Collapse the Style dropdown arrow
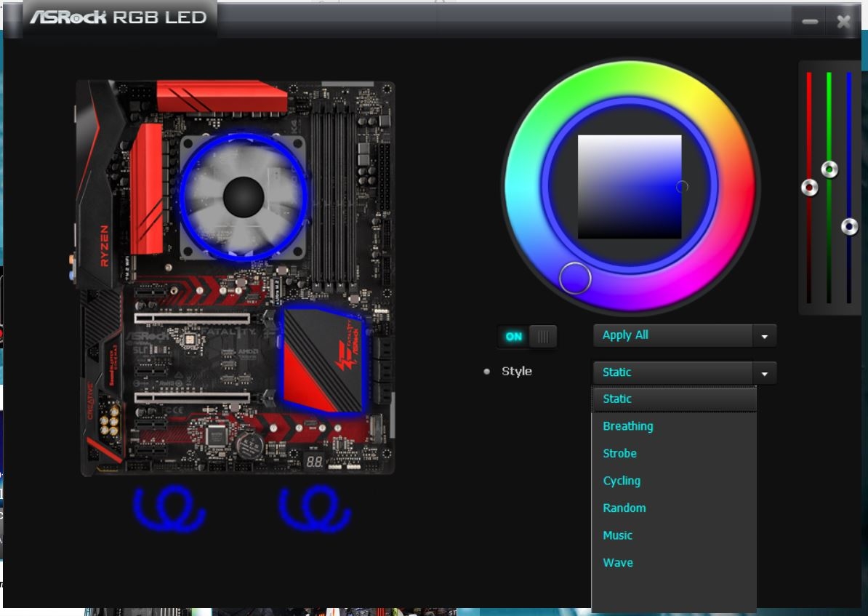Screen dimensions: 868x616 [x=764, y=373]
